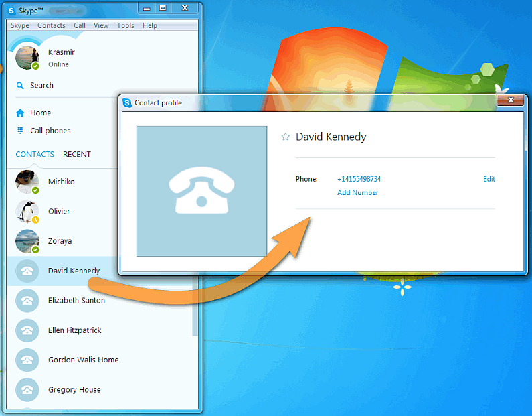Open the Skype menu in menu bar

point(19,26)
